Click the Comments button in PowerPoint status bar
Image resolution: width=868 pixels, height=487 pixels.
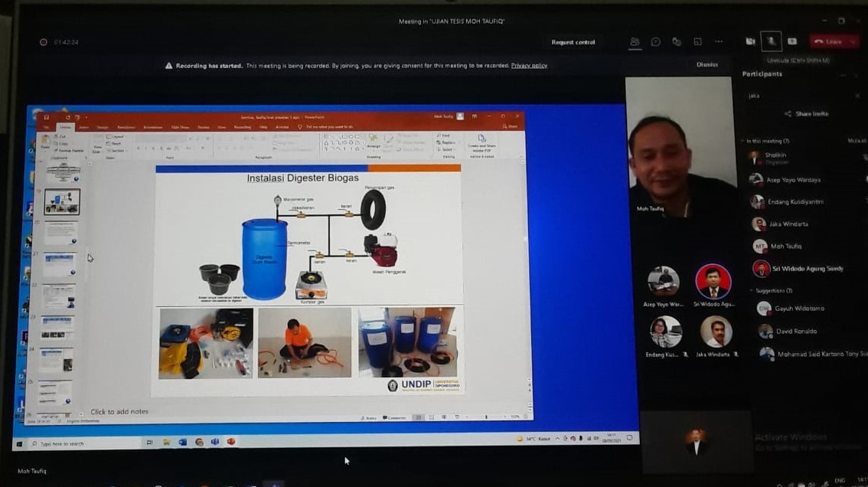(394, 418)
